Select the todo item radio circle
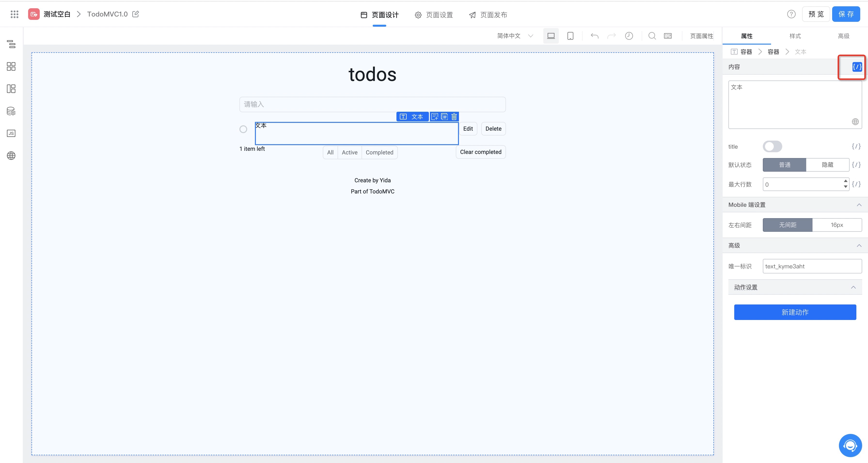The height and width of the screenshot is (463, 868). point(243,129)
